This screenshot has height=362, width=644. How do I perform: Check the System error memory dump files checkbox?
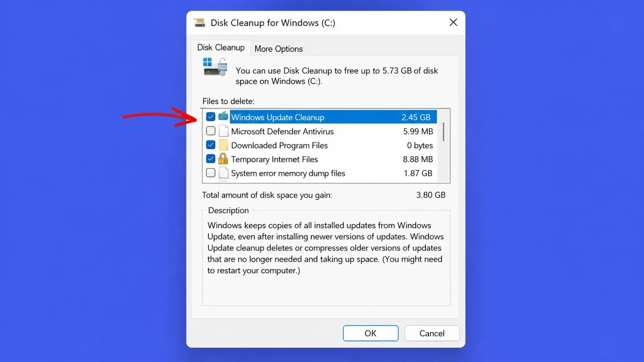pos(211,173)
